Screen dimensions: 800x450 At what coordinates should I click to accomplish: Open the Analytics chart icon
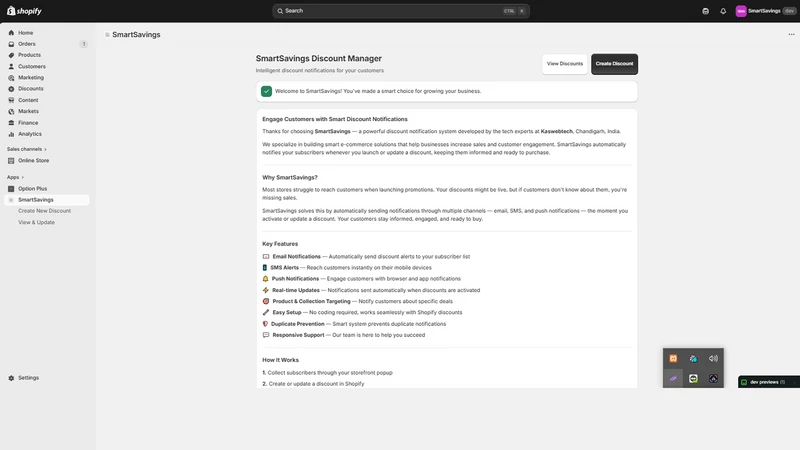pos(11,134)
